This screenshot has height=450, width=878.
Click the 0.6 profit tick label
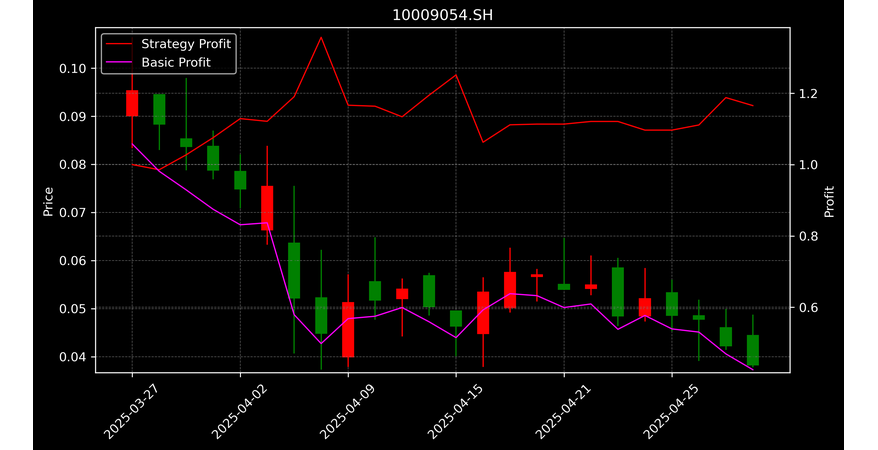(807, 308)
